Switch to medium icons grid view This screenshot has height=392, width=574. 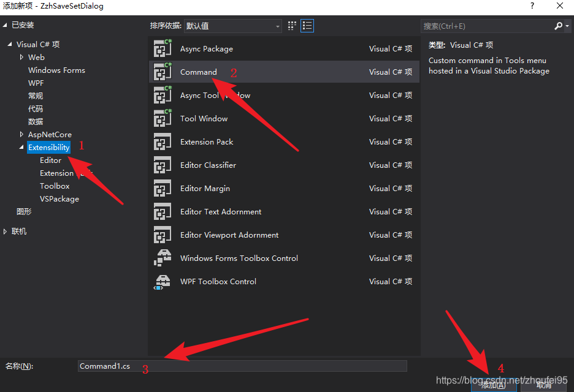[x=292, y=26]
